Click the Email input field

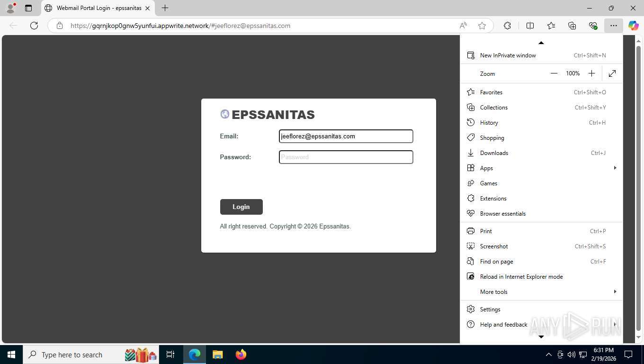(346, 136)
